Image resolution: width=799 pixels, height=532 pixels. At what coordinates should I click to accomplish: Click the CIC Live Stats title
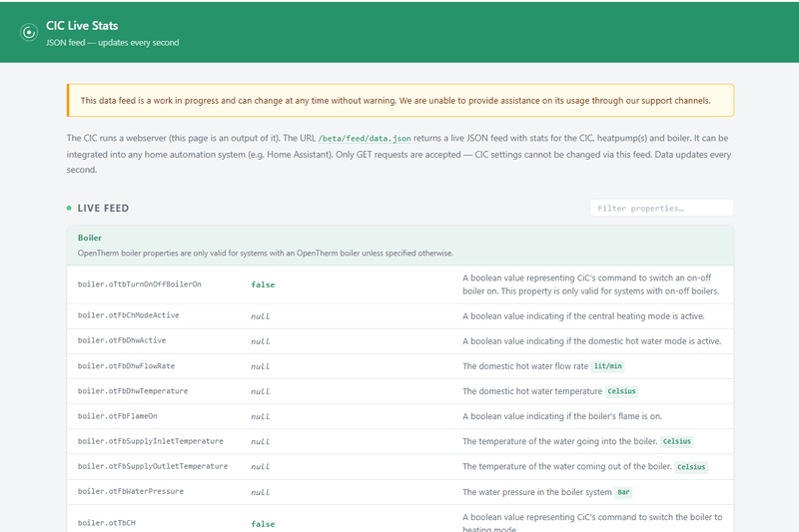coord(82,26)
